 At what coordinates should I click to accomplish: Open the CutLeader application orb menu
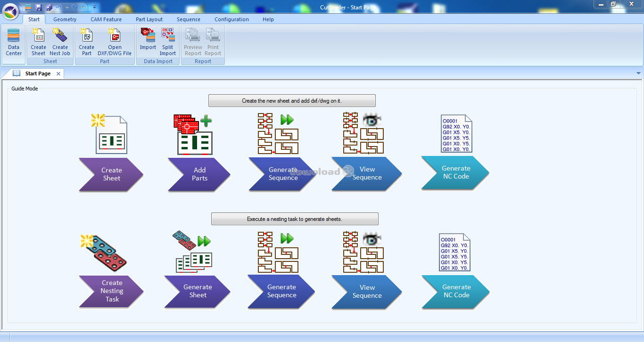tap(10, 11)
